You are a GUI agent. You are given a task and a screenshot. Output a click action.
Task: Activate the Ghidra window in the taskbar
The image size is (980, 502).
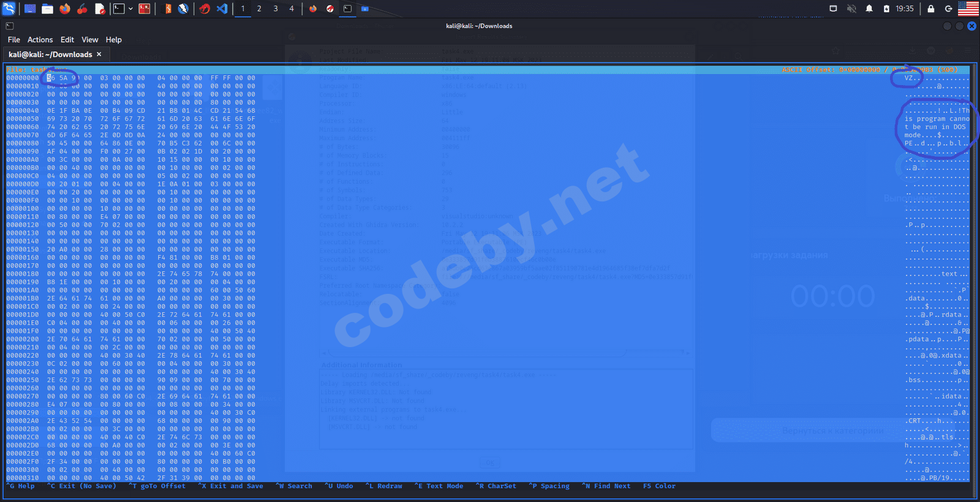(330, 9)
